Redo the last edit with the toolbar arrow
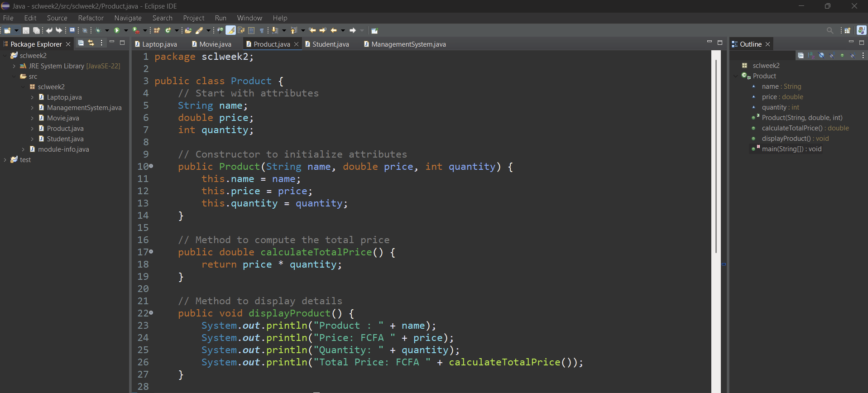 59,30
